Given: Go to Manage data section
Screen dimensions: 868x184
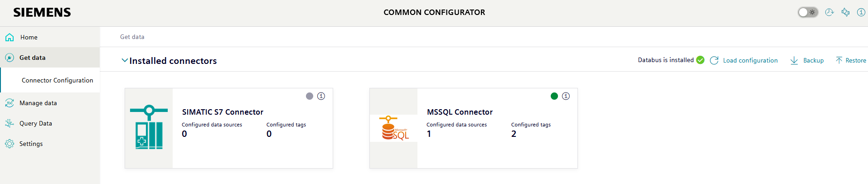Looking at the screenshot, I should point(38,103).
